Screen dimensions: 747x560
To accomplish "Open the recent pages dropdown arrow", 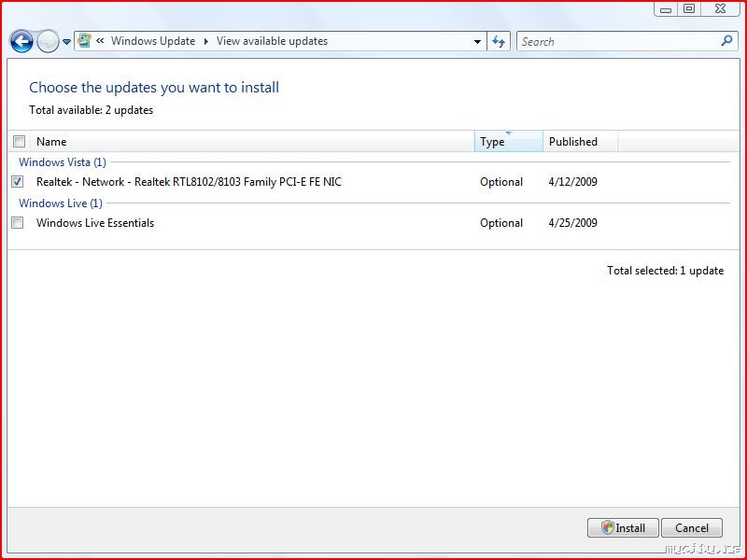I will 66,42.
